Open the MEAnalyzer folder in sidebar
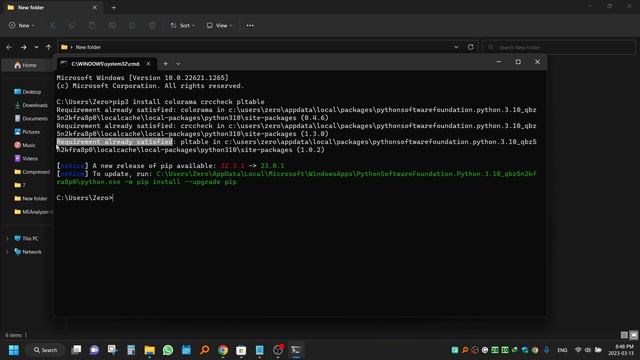 coord(32,212)
